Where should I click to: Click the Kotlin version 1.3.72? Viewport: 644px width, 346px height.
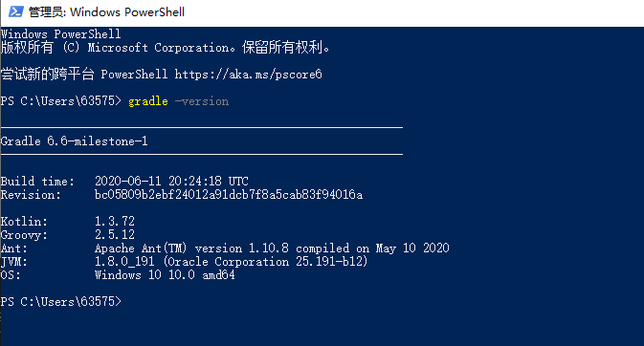(x=115, y=221)
